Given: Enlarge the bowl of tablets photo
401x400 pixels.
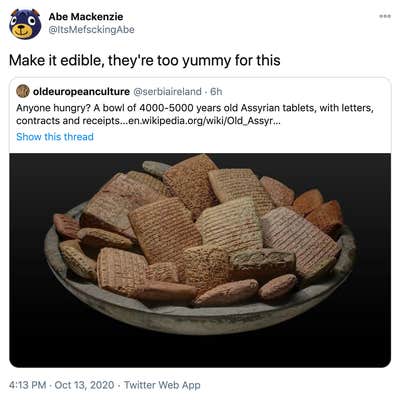Looking at the screenshot, I should [x=200, y=260].
